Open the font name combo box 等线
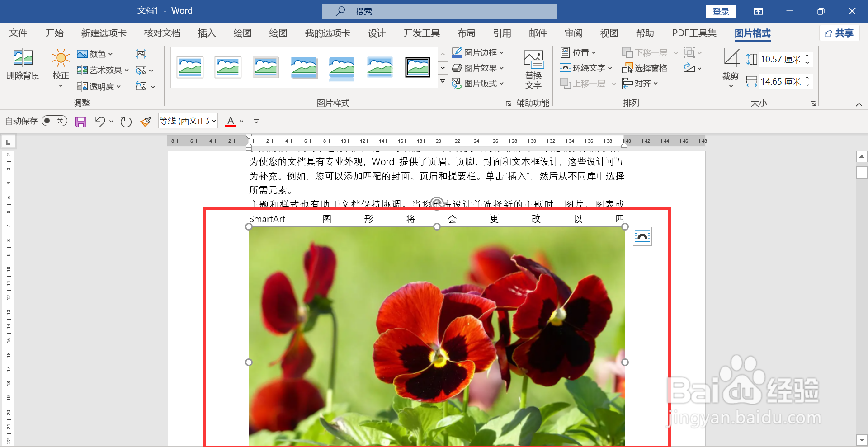The height and width of the screenshot is (447, 868). tap(188, 121)
